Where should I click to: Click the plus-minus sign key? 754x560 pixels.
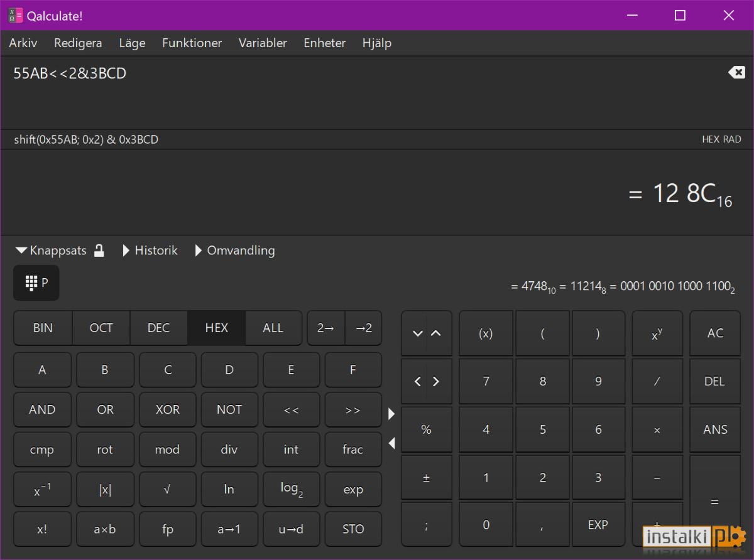point(426,478)
